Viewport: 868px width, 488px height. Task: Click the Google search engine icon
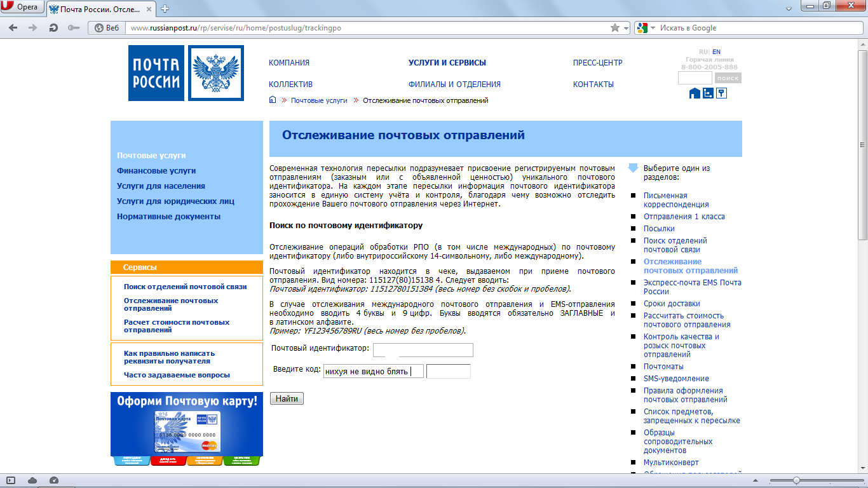tap(642, 28)
